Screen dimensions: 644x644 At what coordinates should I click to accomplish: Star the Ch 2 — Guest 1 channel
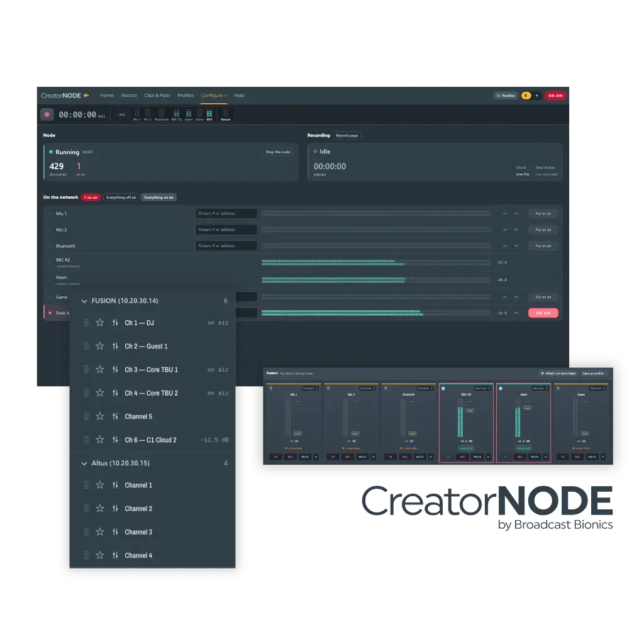tap(100, 347)
